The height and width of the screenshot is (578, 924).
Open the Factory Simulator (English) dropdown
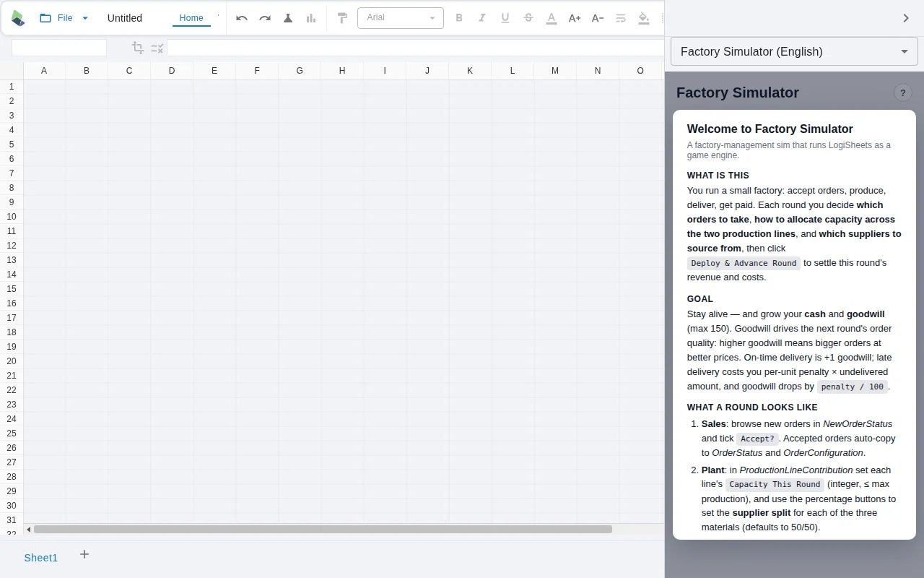click(794, 51)
